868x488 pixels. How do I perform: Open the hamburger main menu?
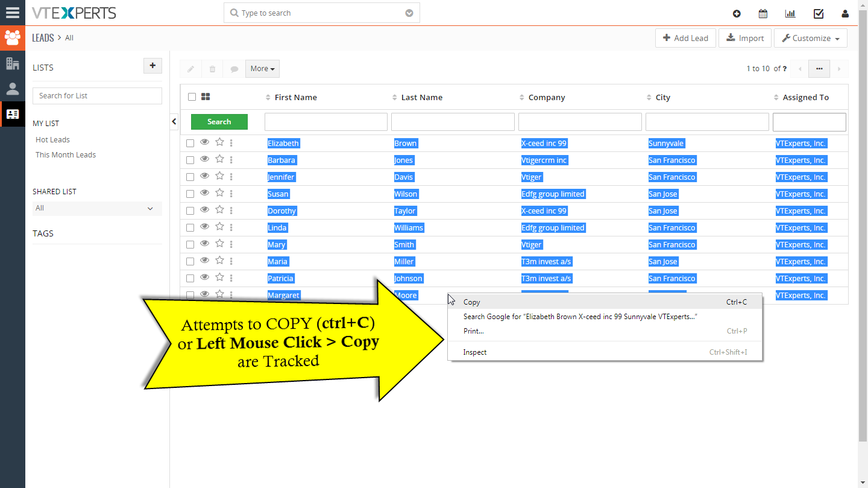pos(12,13)
